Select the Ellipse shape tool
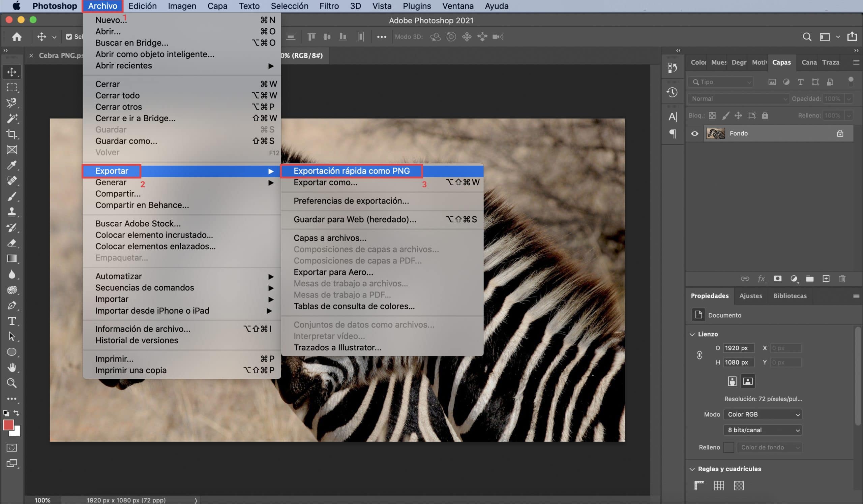The image size is (863, 504). pyautogui.click(x=12, y=352)
